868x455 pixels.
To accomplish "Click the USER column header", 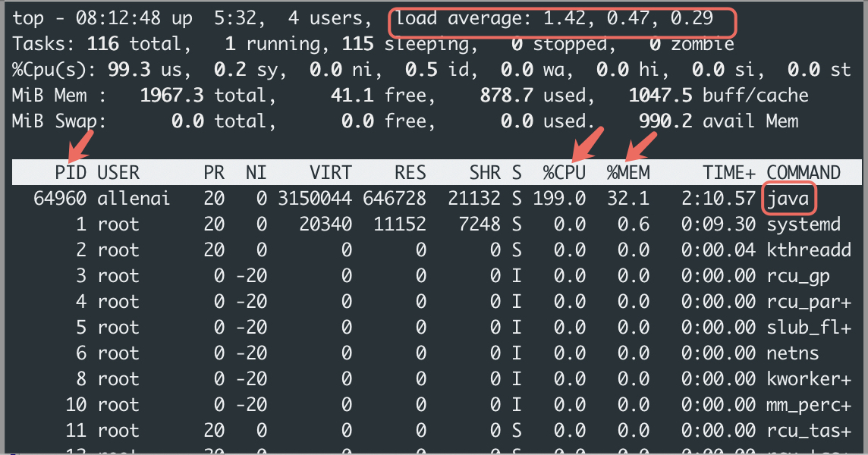I will pos(118,172).
